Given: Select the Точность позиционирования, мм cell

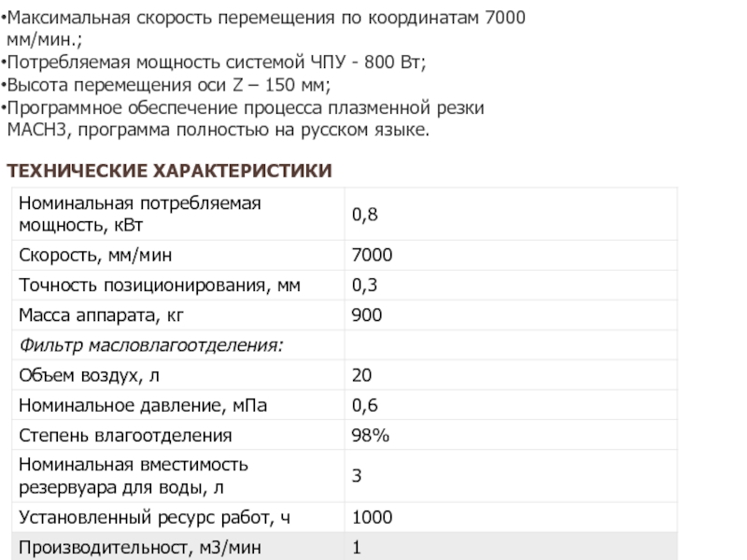Looking at the screenshot, I should point(178,286).
